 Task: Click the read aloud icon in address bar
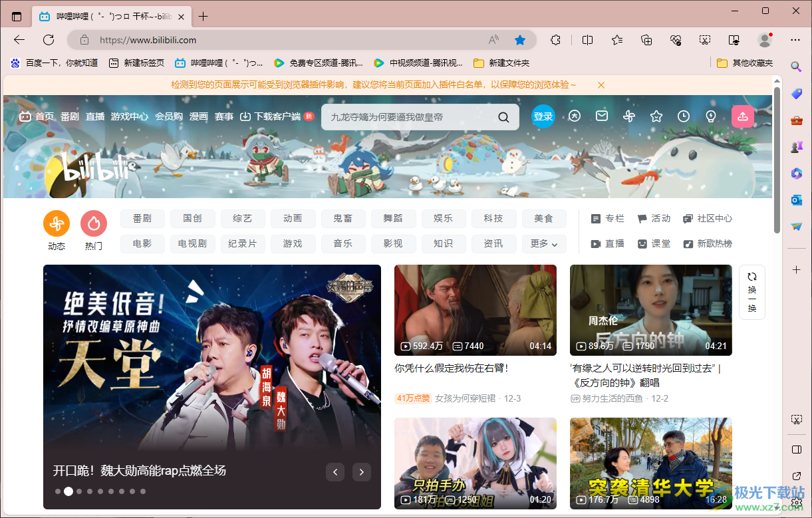click(493, 40)
